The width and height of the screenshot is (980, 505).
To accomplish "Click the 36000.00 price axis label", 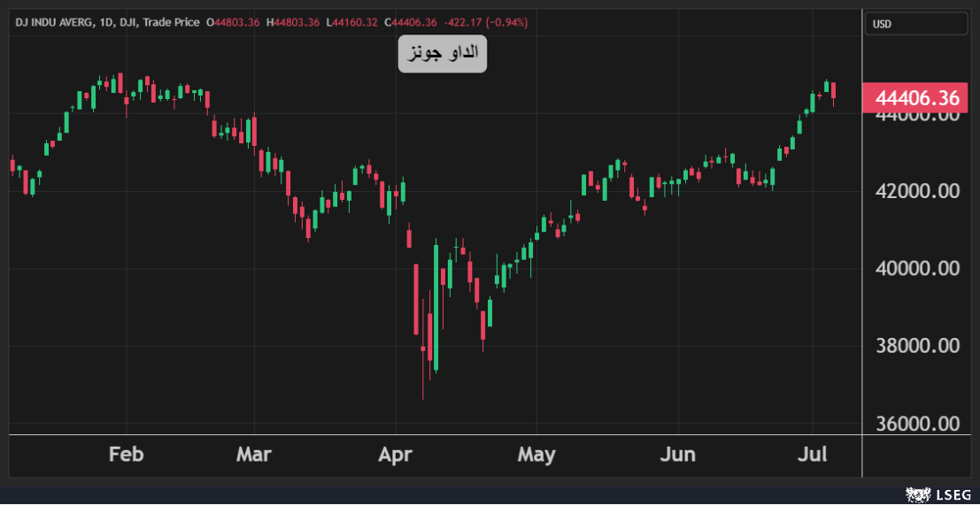I will (x=917, y=424).
